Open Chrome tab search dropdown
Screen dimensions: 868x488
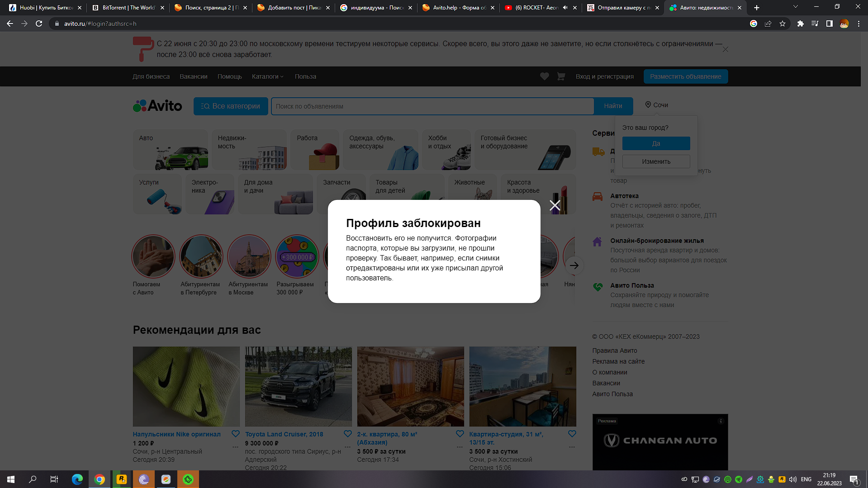pyautogui.click(x=795, y=7)
